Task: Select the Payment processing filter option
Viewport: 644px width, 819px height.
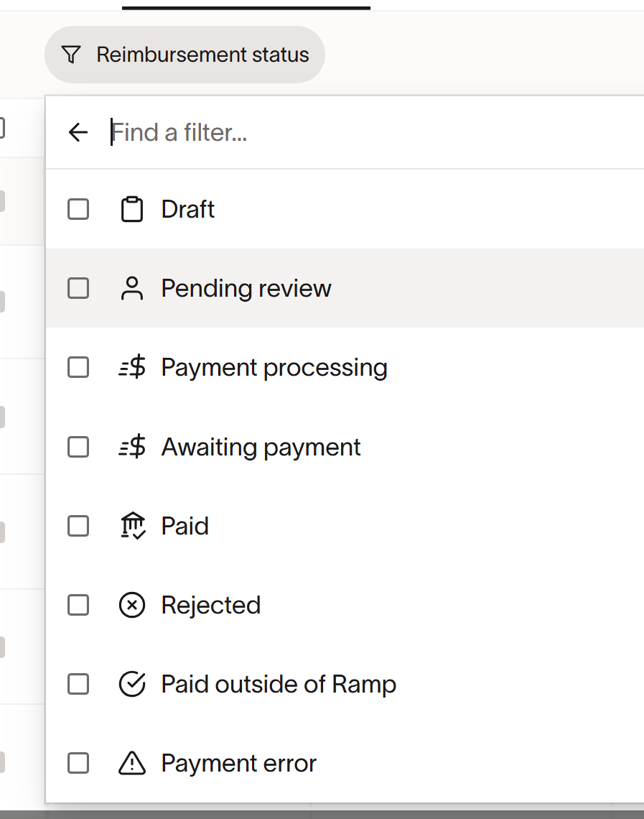Action: 274,368
